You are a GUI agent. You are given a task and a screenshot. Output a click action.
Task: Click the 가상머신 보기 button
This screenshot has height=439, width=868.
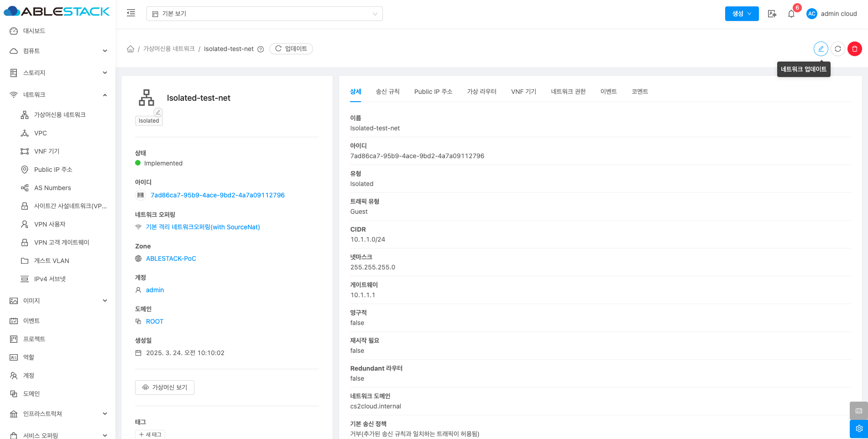tap(165, 387)
